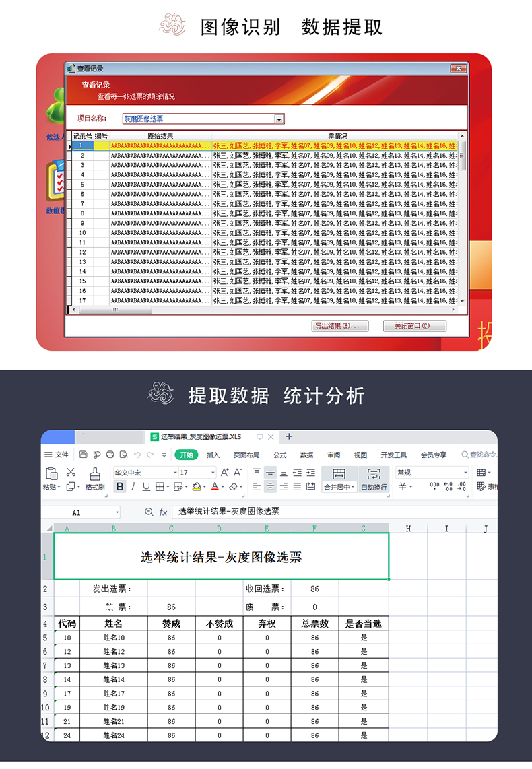Toggle the 自动换行 wrap text button
The width and height of the screenshot is (532, 769).
tap(374, 479)
